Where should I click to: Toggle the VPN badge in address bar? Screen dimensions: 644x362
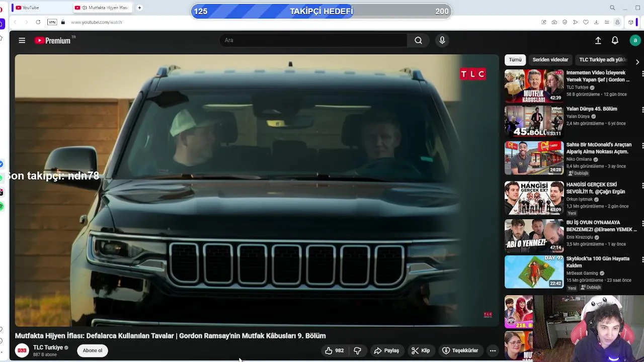tap(52, 22)
